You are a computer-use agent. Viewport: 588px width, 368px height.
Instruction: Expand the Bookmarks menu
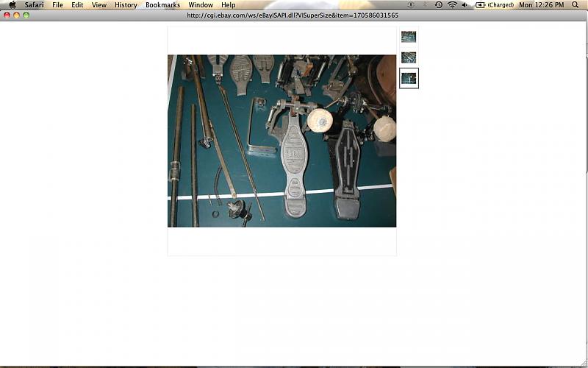click(162, 4)
